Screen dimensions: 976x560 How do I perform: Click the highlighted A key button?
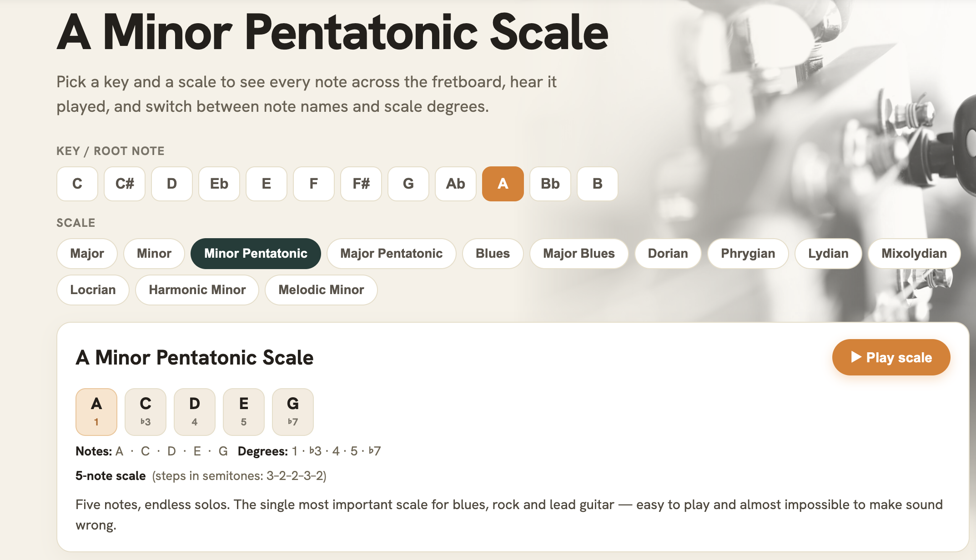pos(503,184)
